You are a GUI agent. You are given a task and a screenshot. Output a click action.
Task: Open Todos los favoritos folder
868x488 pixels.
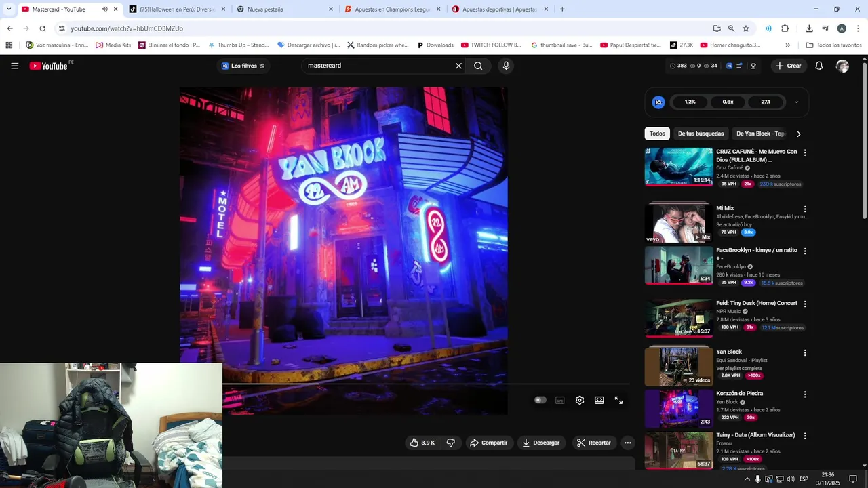[833, 45]
